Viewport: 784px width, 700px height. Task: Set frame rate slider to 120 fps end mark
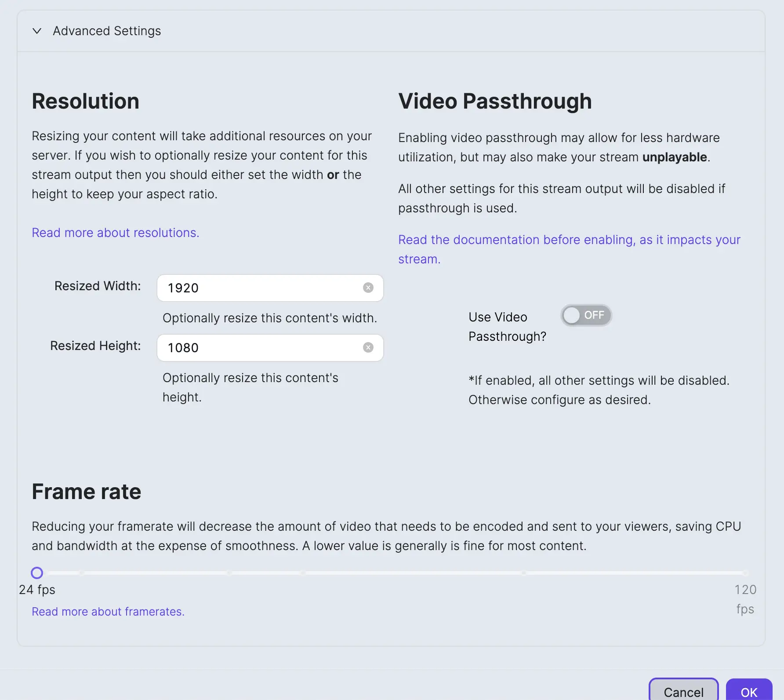745,573
